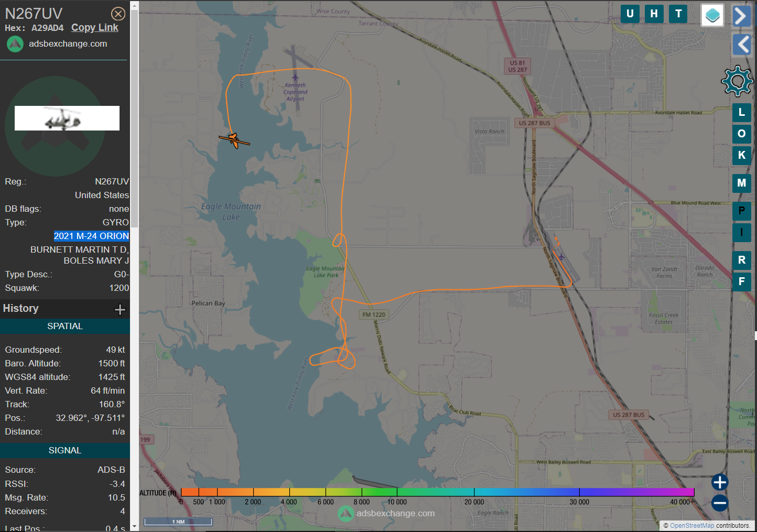
Task: Toggle the P map option button
Action: pos(741,211)
